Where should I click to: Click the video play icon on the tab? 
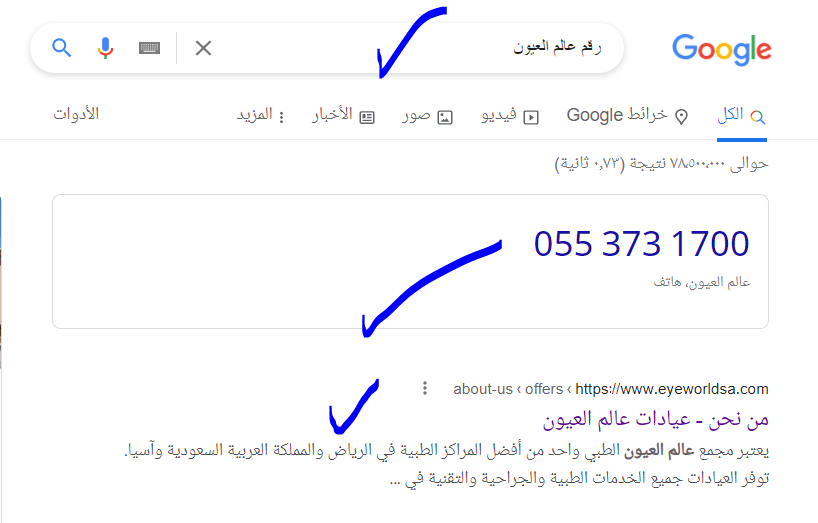coord(531,117)
